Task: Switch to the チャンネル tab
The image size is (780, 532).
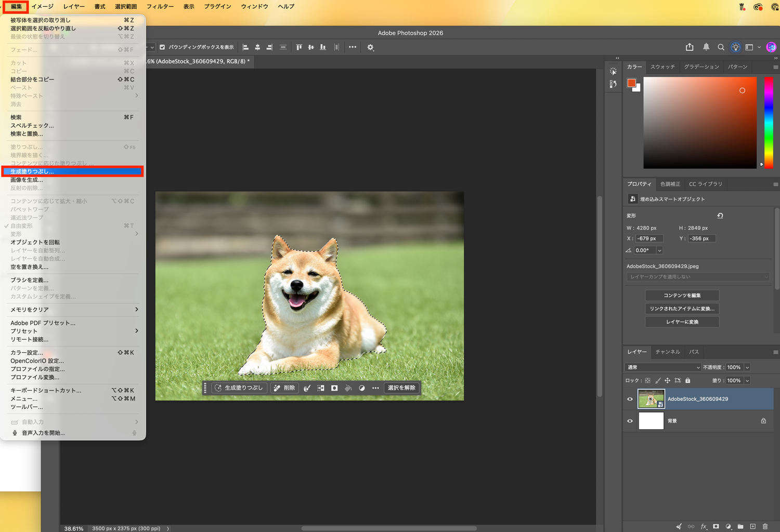Action: pos(668,352)
